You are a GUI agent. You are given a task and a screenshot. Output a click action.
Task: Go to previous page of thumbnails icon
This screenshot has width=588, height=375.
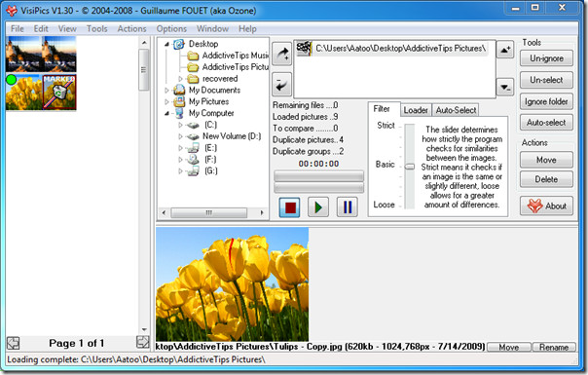click(13, 343)
